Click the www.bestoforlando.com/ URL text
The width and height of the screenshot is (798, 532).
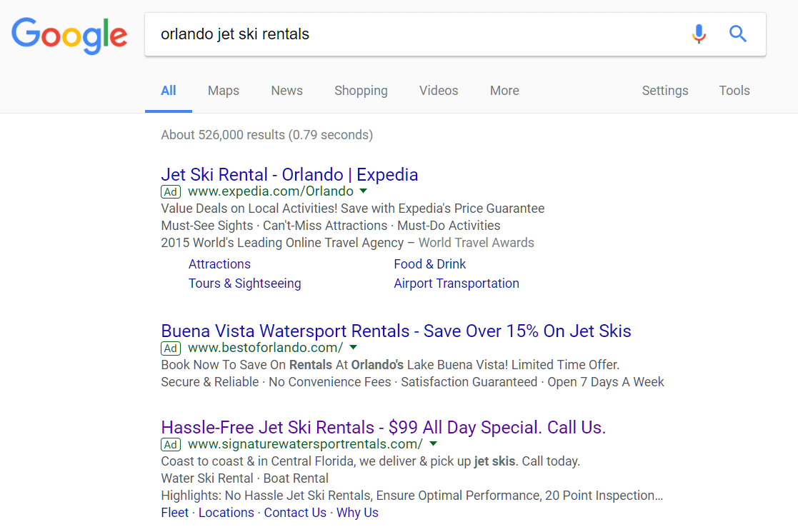click(266, 348)
